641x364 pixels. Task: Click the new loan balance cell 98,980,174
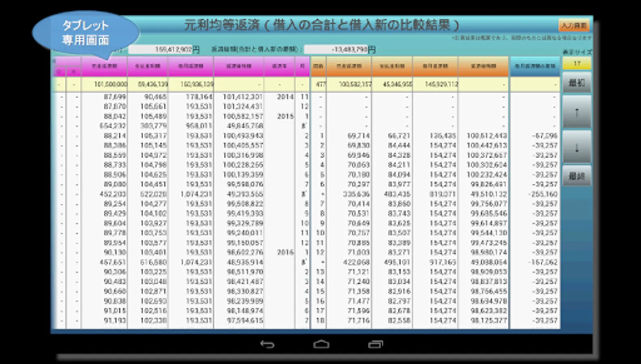pyautogui.click(x=489, y=252)
